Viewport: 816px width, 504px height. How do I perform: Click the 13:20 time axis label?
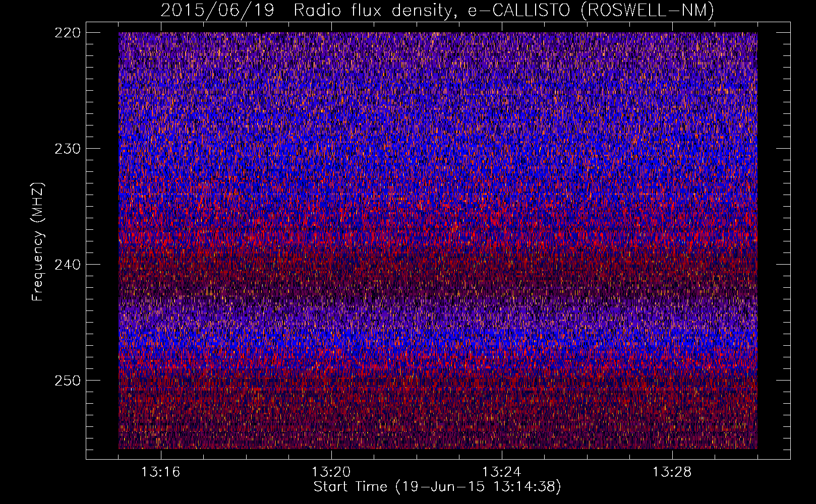click(x=331, y=472)
